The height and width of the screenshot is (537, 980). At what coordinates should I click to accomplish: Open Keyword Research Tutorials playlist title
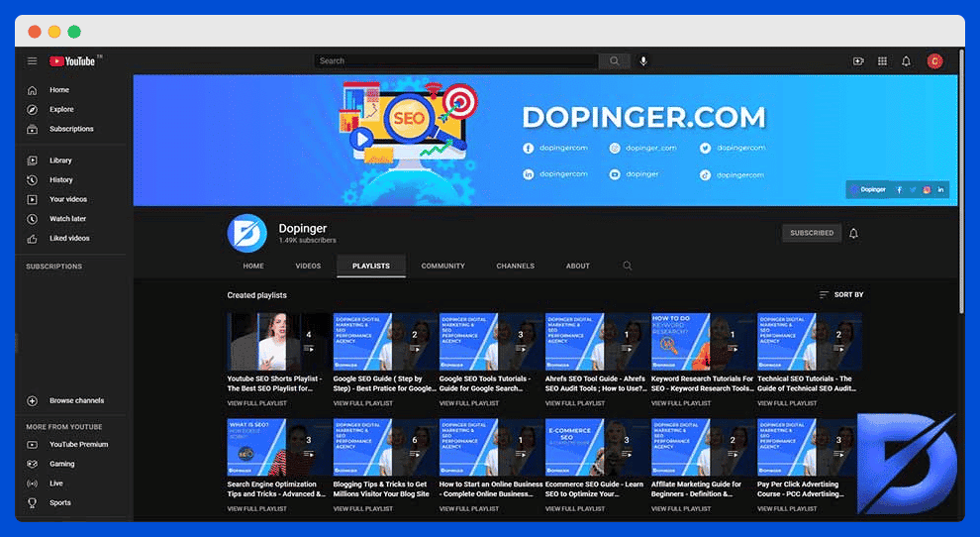pos(703,383)
